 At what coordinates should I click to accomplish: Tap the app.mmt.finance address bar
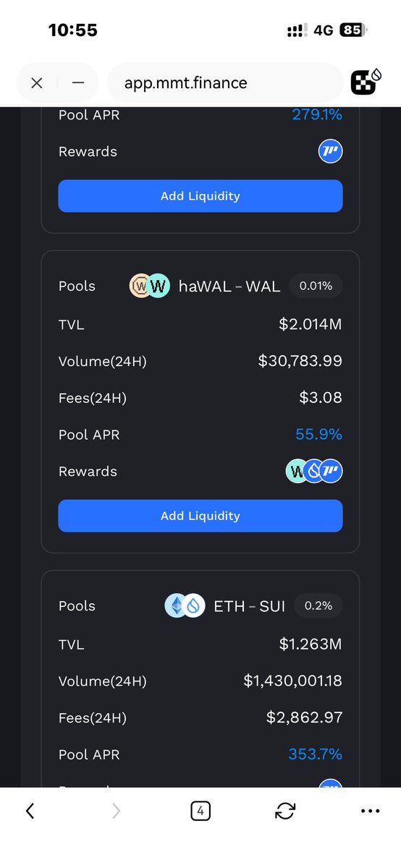(x=224, y=82)
